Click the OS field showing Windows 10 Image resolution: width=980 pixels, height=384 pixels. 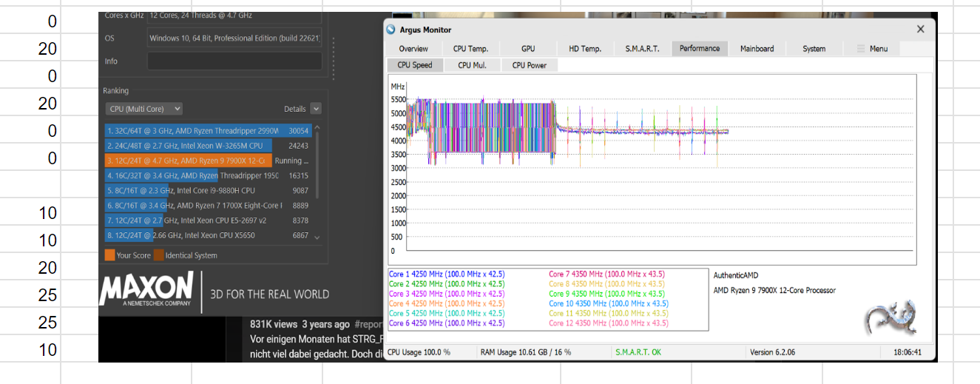coord(234,38)
